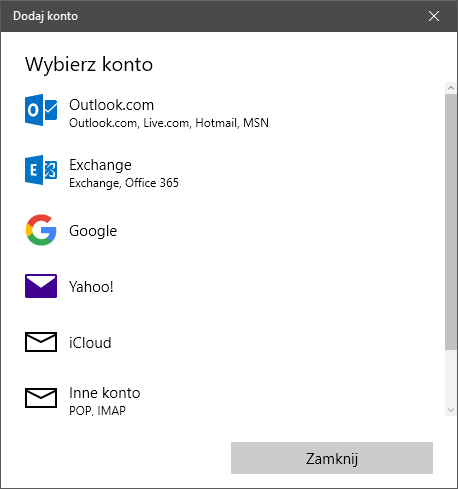
Task: Click the Outlook.com blue envelope icon
Action: (x=41, y=110)
